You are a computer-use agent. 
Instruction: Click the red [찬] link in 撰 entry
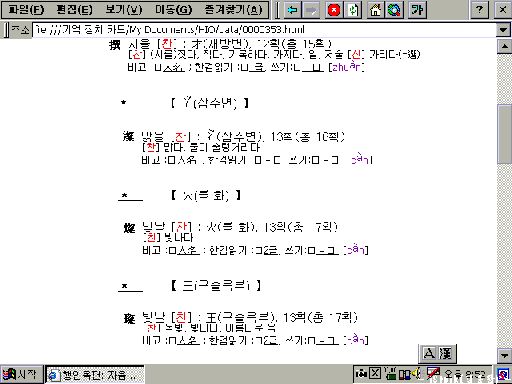(x=166, y=44)
